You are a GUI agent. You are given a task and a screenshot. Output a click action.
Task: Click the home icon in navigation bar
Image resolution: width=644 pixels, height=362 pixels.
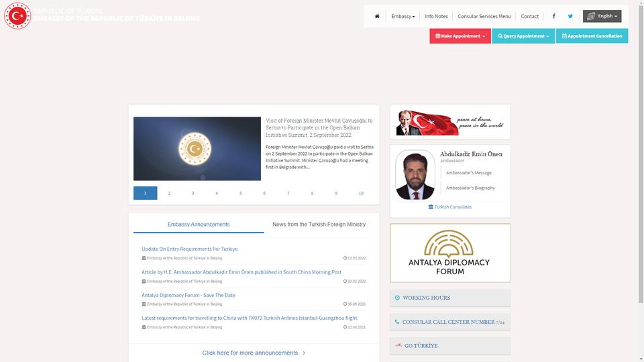(x=377, y=16)
